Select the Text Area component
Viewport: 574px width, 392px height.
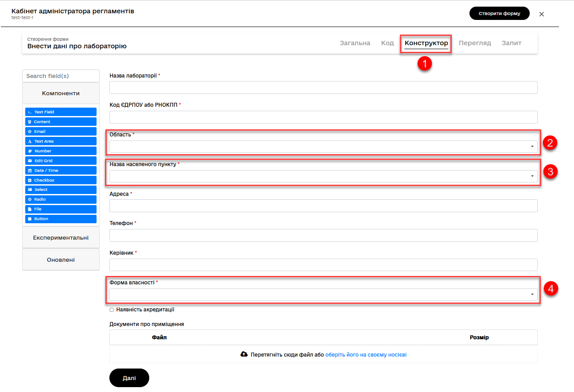61,141
